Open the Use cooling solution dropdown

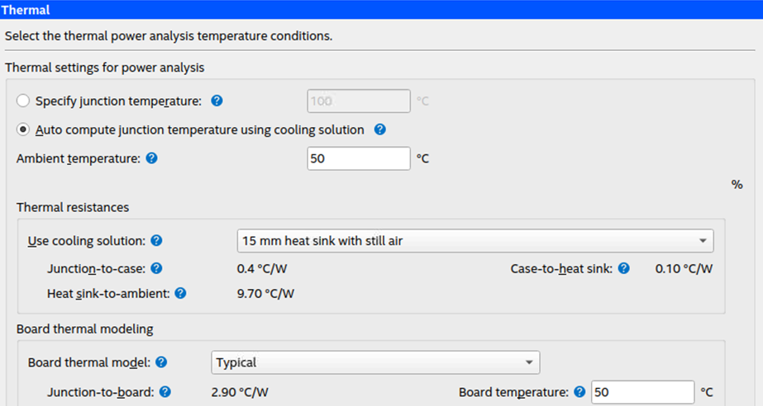click(x=475, y=241)
